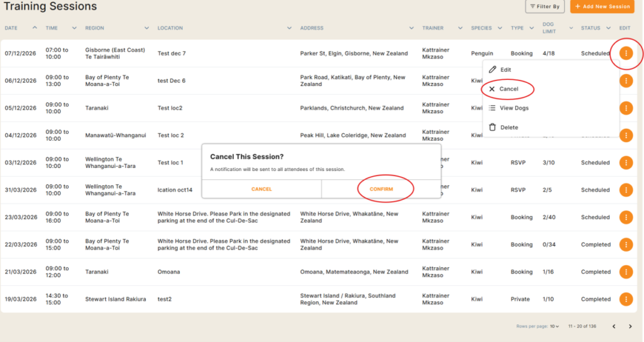The image size is (644, 342).
Task: Select the 'Gisborne (East Coast)' region cell
Action: pos(115,53)
